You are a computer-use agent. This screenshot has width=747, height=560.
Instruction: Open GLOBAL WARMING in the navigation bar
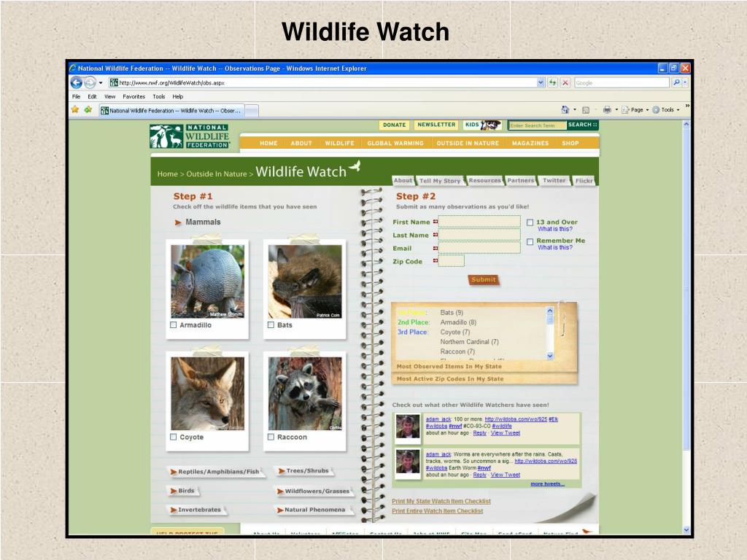[395, 143]
